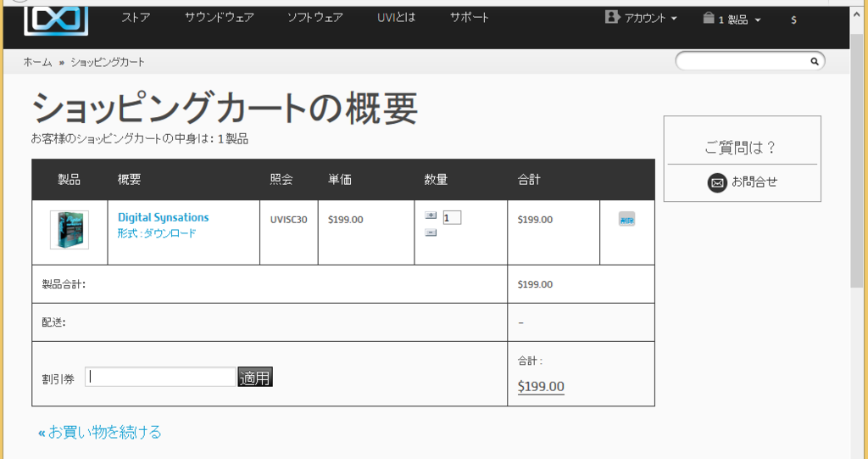
Task: Apply coupon with 適用 button
Action: point(255,378)
